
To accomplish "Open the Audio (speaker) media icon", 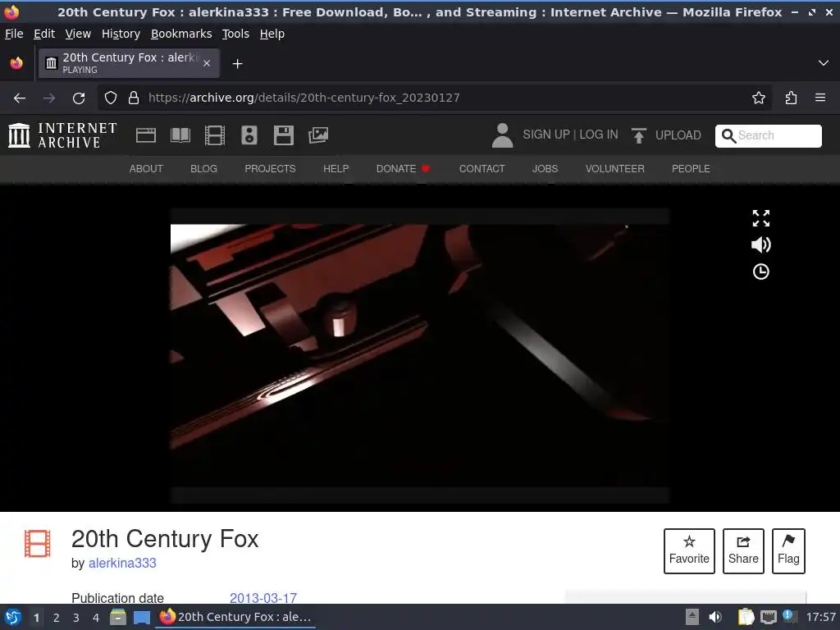I will click(249, 135).
